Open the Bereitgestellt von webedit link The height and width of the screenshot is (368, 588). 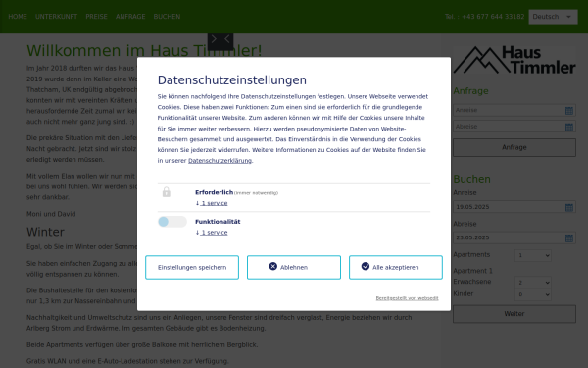(408, 298)
